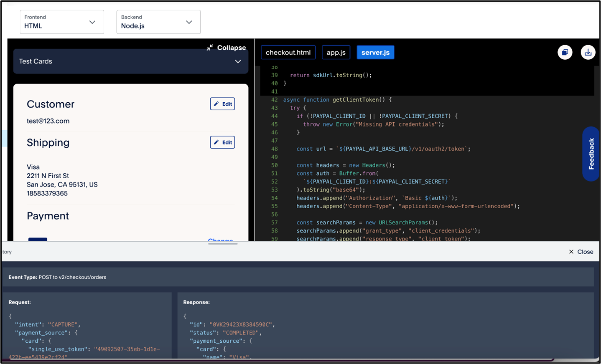Click the pencil Edit button beside Shipping

(222, 142)
